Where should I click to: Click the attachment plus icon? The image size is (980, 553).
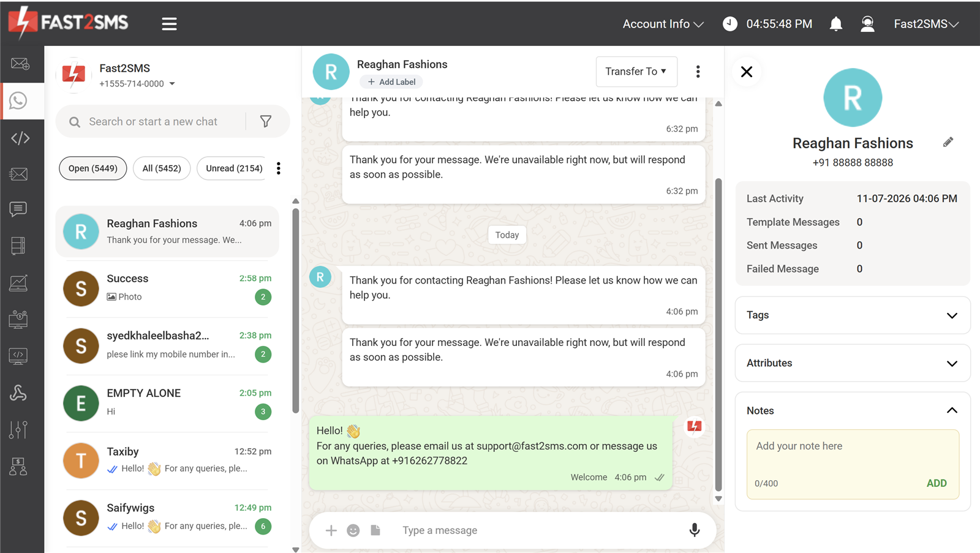click(331, 530)
